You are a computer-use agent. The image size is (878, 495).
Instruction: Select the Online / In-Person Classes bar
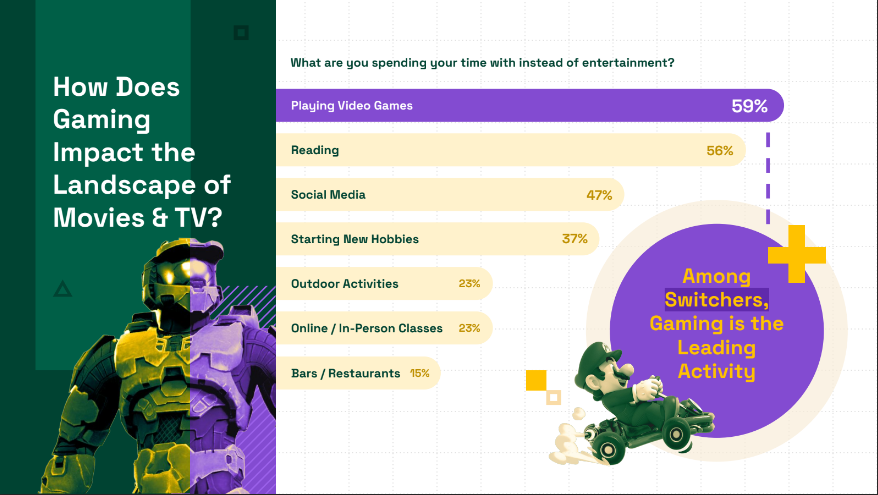coord(384,328)
